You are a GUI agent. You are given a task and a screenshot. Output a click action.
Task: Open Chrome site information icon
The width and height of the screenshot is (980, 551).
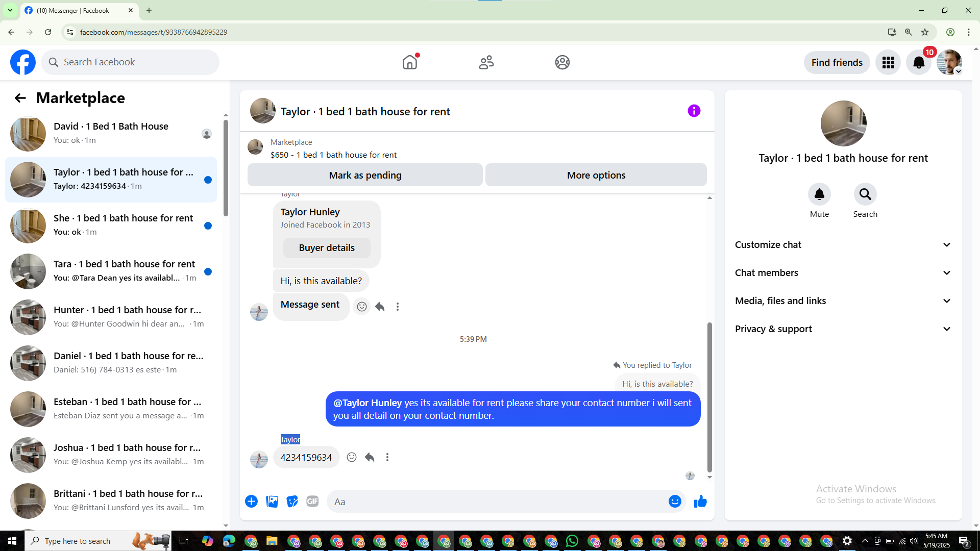(70, 32)
